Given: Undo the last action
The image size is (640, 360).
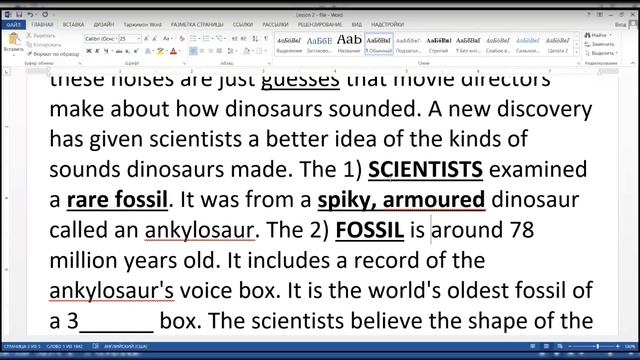Looking at the screenshot, I should (x=30, y=14).
